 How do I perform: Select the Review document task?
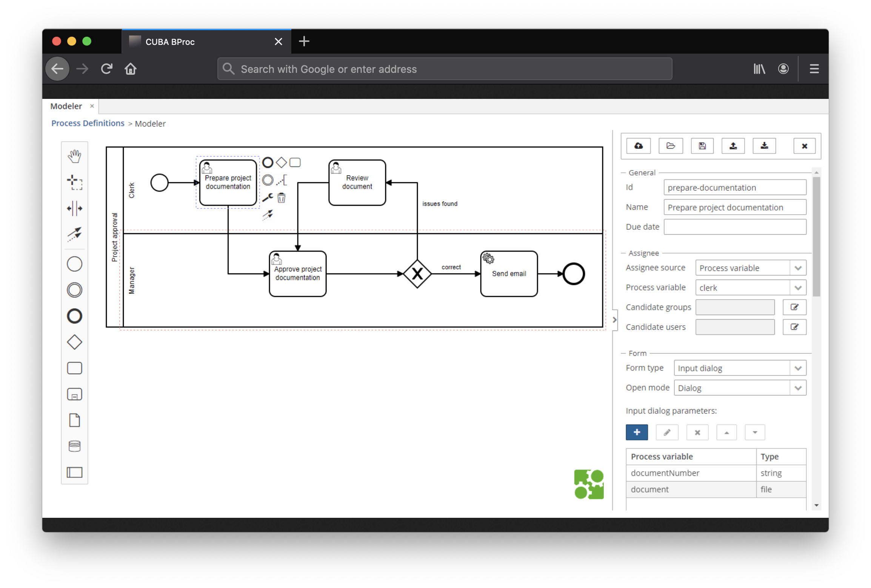click(x=357, y=182)
